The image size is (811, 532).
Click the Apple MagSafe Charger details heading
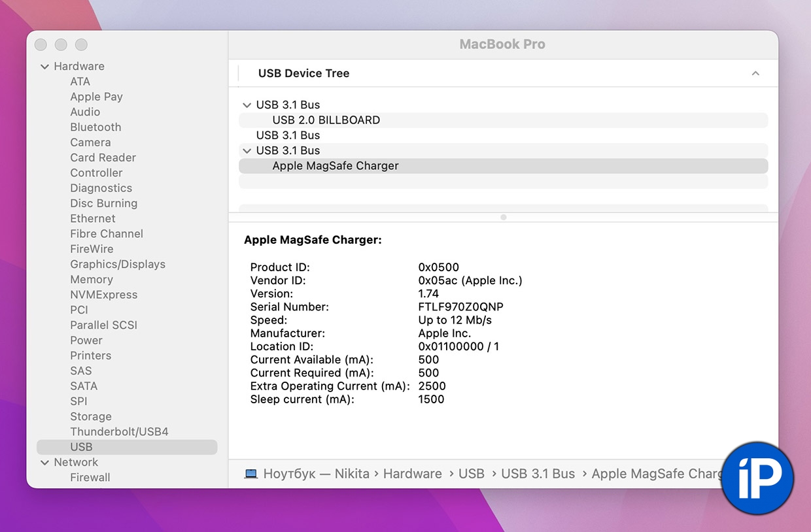(313, 240)
